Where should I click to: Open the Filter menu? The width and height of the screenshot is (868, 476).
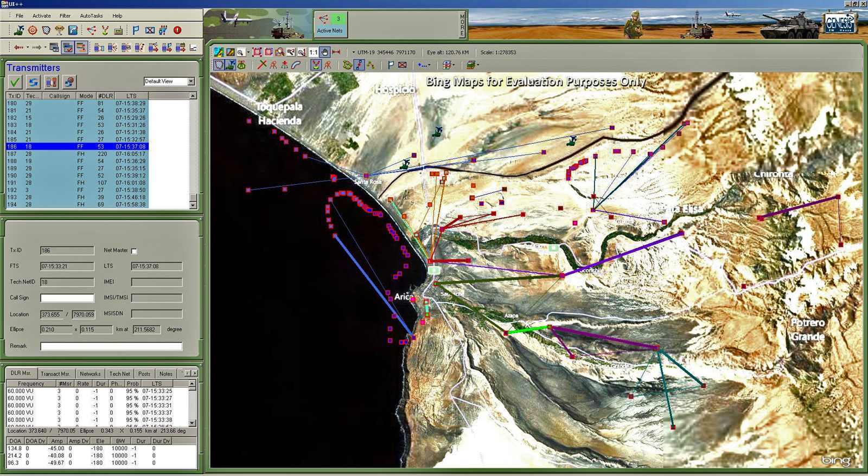point(65,16)
